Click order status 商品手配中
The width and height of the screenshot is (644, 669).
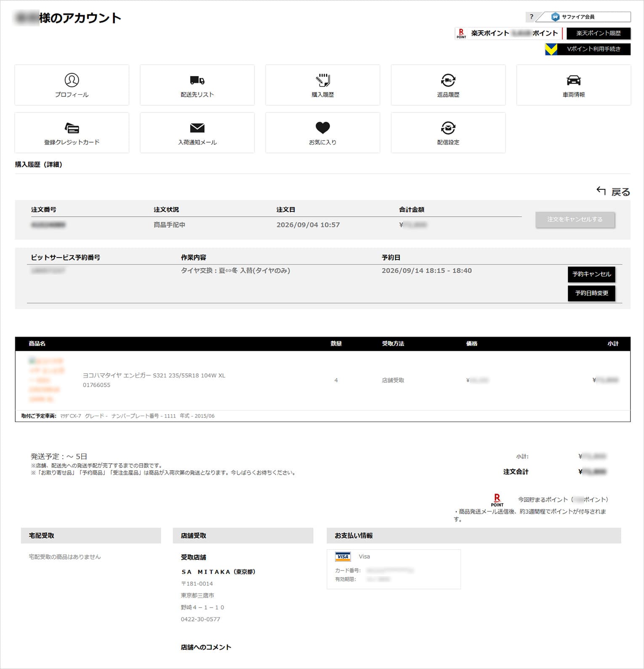169,225
